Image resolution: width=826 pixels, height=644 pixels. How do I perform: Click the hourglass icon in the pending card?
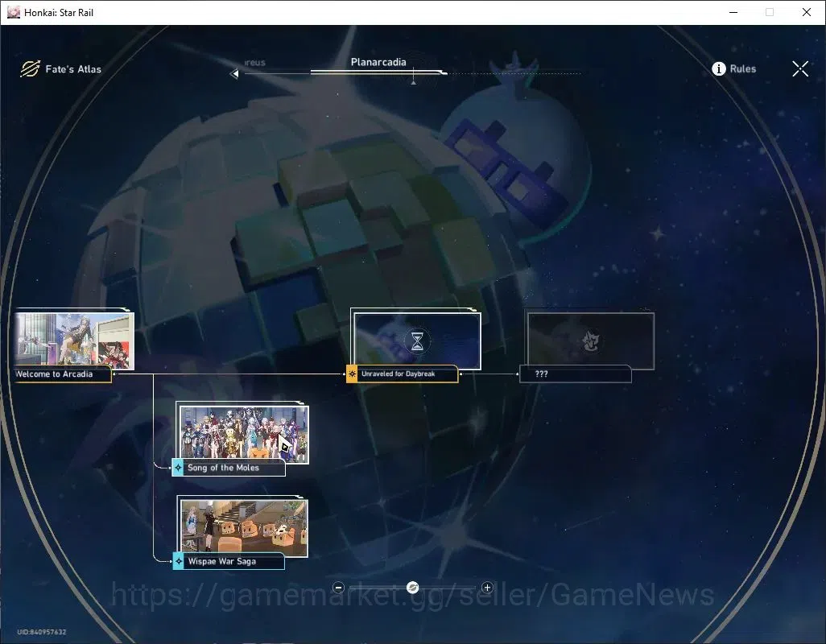417,341
